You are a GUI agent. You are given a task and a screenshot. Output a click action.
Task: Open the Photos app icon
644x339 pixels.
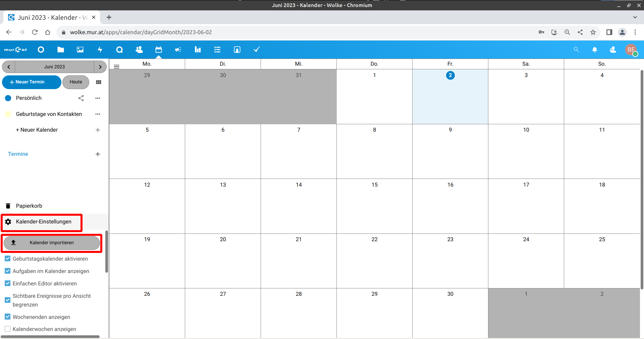click(x=80, y=50)
